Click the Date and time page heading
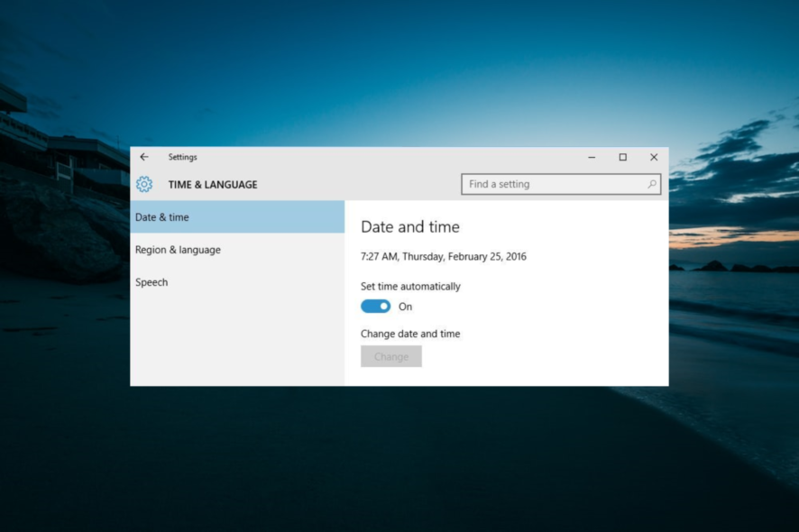The height and width of the screenshot is (532, 799). click(x=410, y=226)
